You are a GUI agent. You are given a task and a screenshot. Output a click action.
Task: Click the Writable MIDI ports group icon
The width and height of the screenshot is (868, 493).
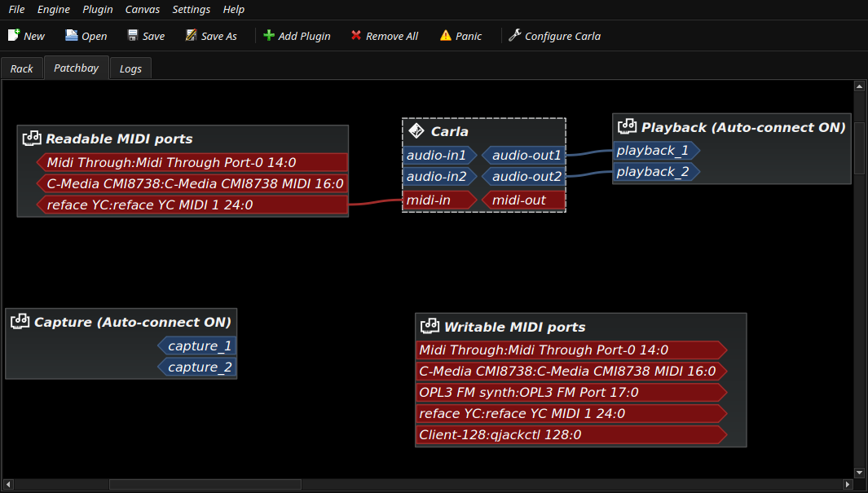coord(430,327)
